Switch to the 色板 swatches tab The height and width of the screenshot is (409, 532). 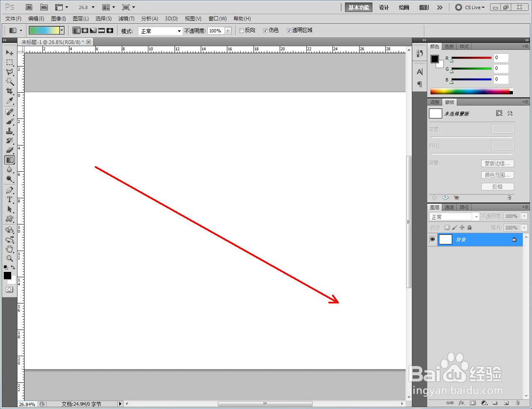click(x=449, y=47)
